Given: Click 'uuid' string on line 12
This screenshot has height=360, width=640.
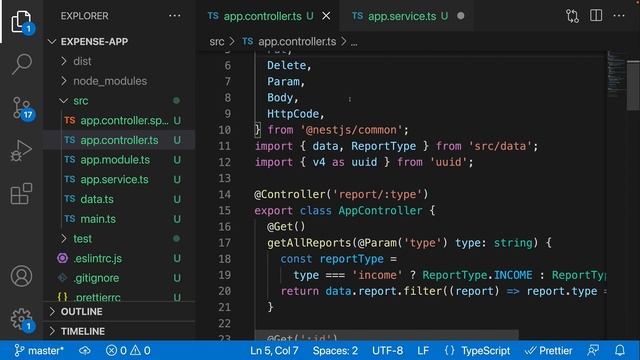Looking at the screenshot, I should 448,162.
